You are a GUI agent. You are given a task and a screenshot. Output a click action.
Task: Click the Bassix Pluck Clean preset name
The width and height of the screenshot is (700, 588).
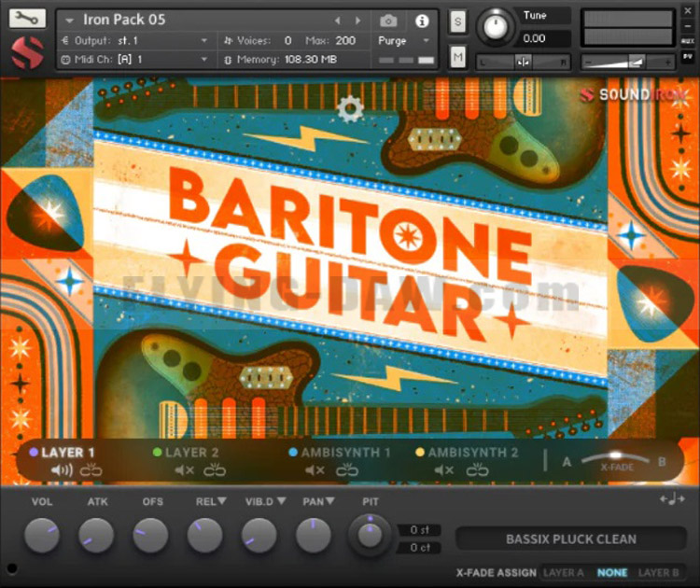point(570,539)
